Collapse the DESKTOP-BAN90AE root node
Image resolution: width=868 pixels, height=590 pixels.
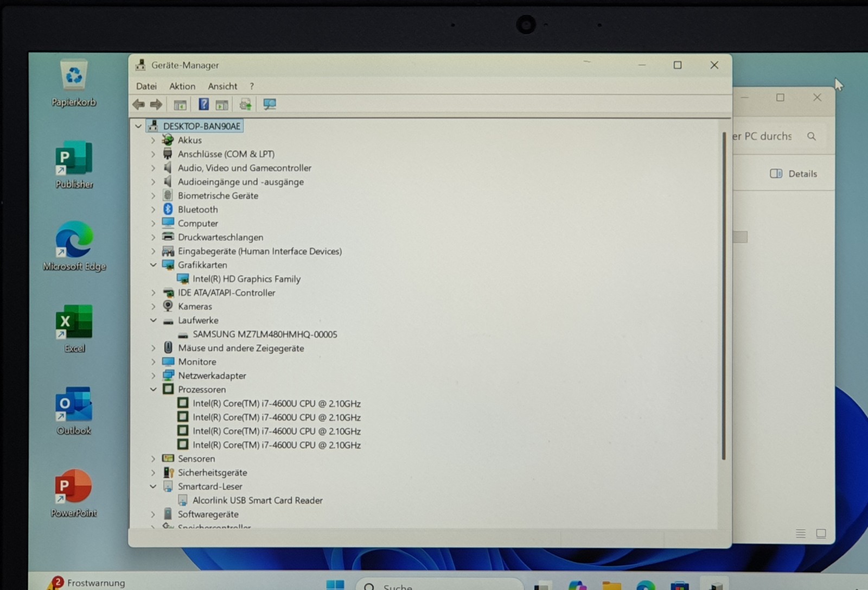click(138, 126)
